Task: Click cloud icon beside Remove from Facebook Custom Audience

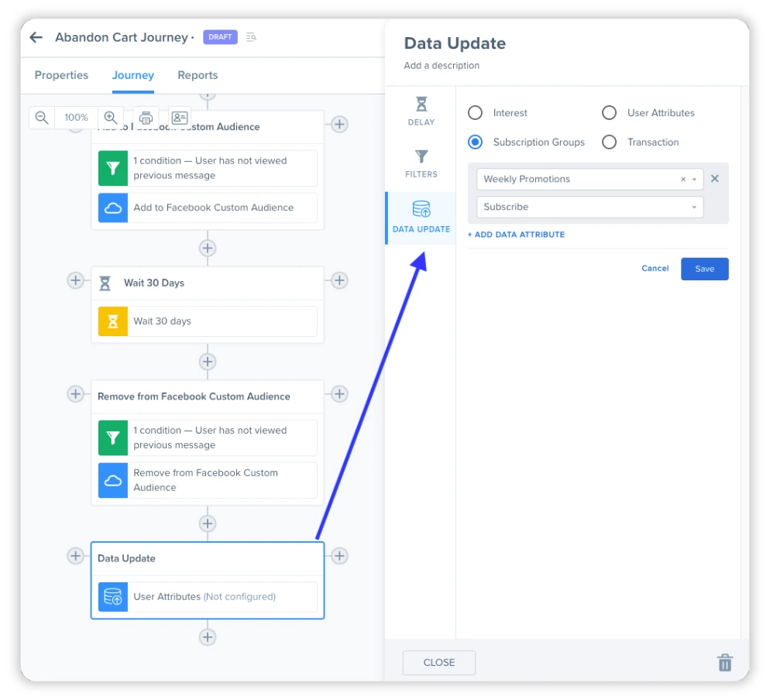Action: (x=113, y=480)
